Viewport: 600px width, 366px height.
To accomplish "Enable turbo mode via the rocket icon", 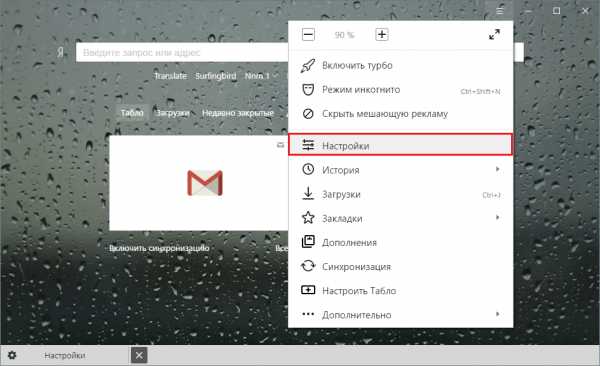I will [x=308, y=65].
